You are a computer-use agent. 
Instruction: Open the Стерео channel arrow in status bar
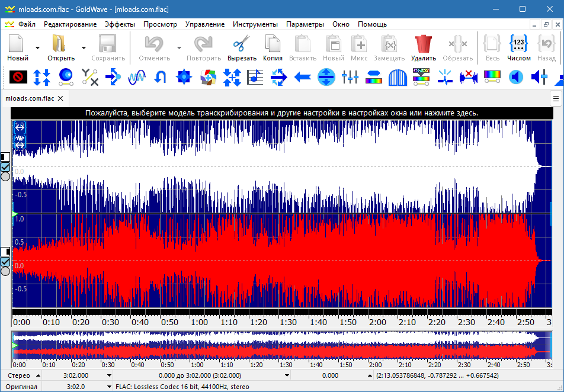pyautogui.click(x=38, y=375)
